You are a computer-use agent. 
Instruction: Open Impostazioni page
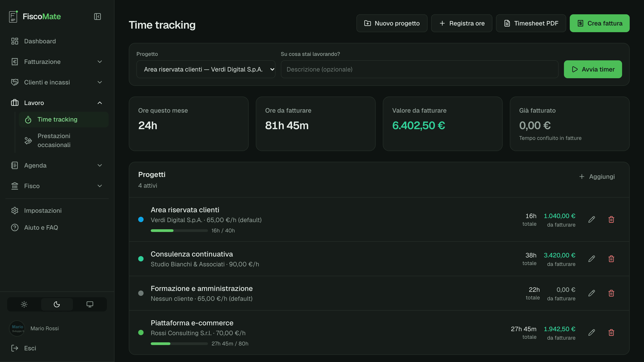click(x=57, y=210)
